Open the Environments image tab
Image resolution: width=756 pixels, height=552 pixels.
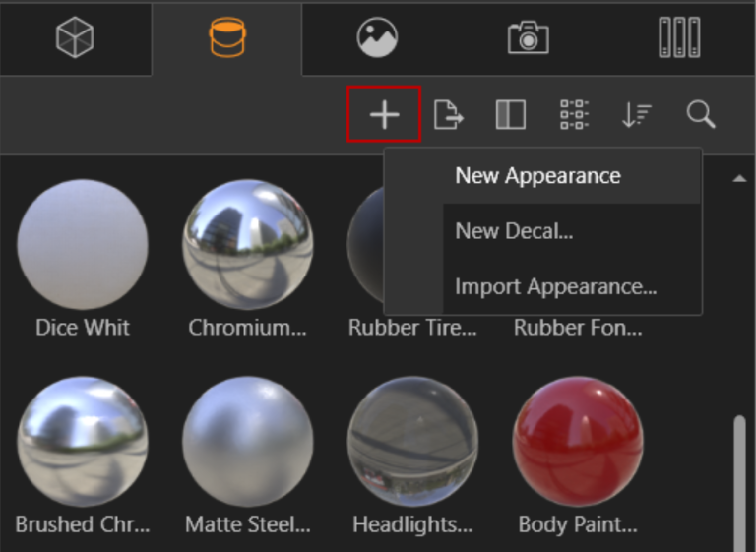[x=377, y=38]
